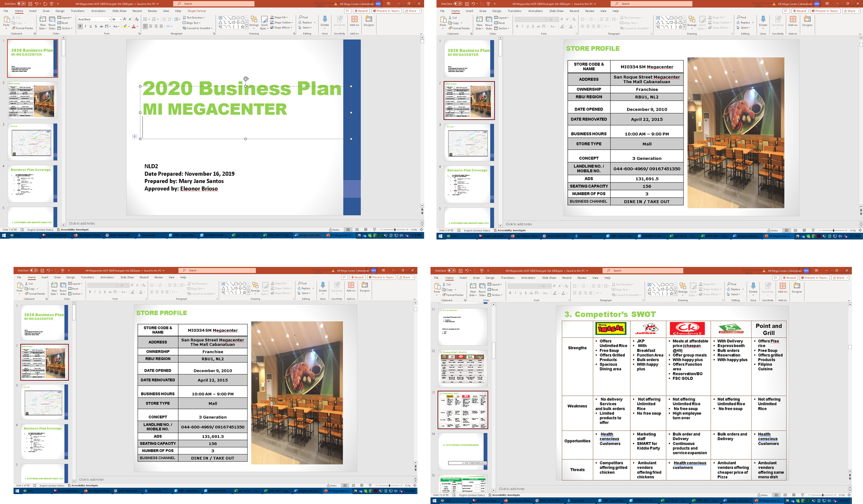Switch to Slide Sorter view in title slide window
Image resolution: width=863 pixels, height=504 pixels.
point(357,230)
